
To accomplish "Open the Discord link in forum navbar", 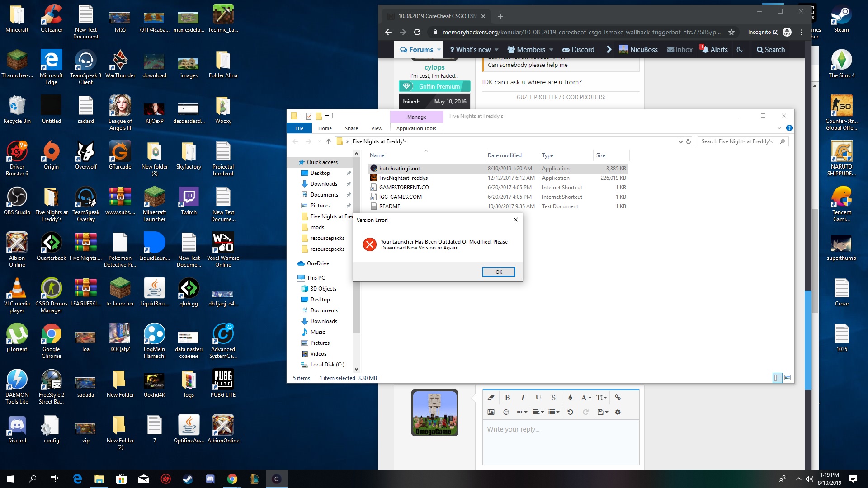I will pyautogui.click(x=578, y=50).
